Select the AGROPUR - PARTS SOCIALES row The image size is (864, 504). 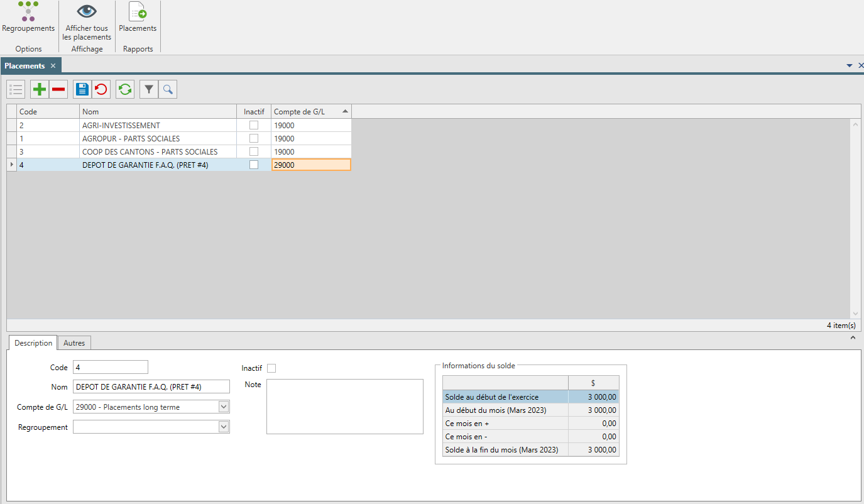(x=179, y=138)
